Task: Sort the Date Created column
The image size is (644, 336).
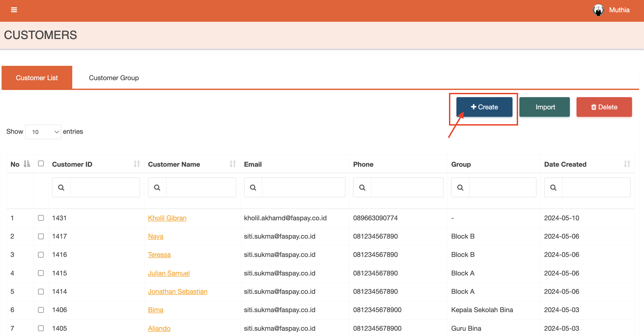Action: coord(627,164)
